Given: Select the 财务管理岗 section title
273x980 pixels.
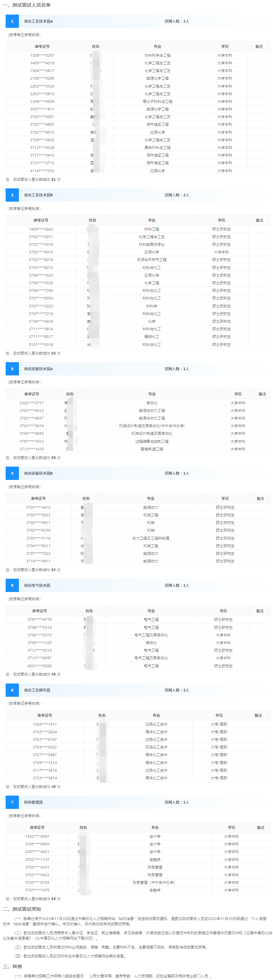Looking at the screenshot, I should (34, 802).
